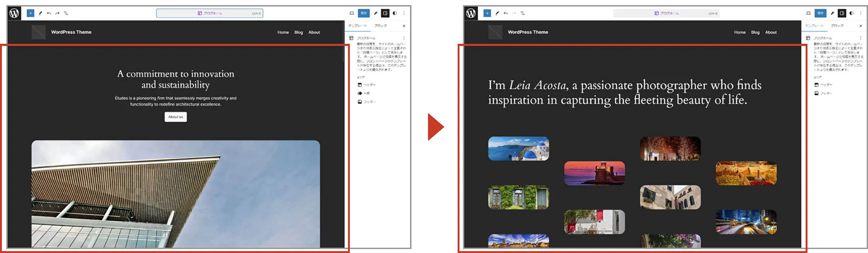Click the redo arrow in left editor
The image size is (868, 253).
pos(57,13)
